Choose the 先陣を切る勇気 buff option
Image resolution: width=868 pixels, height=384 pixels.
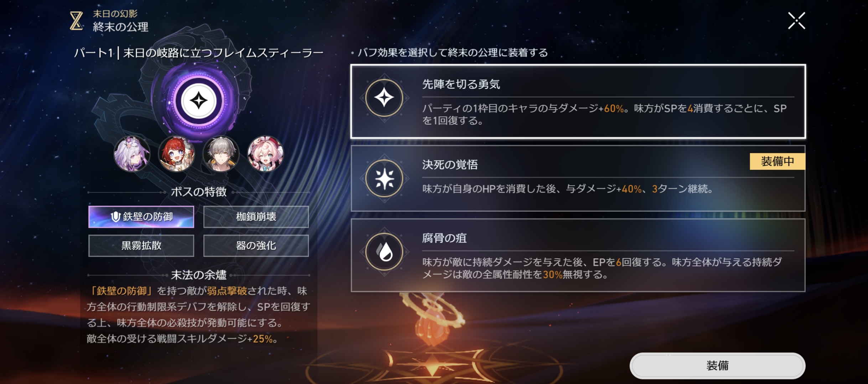click(578, 101)
